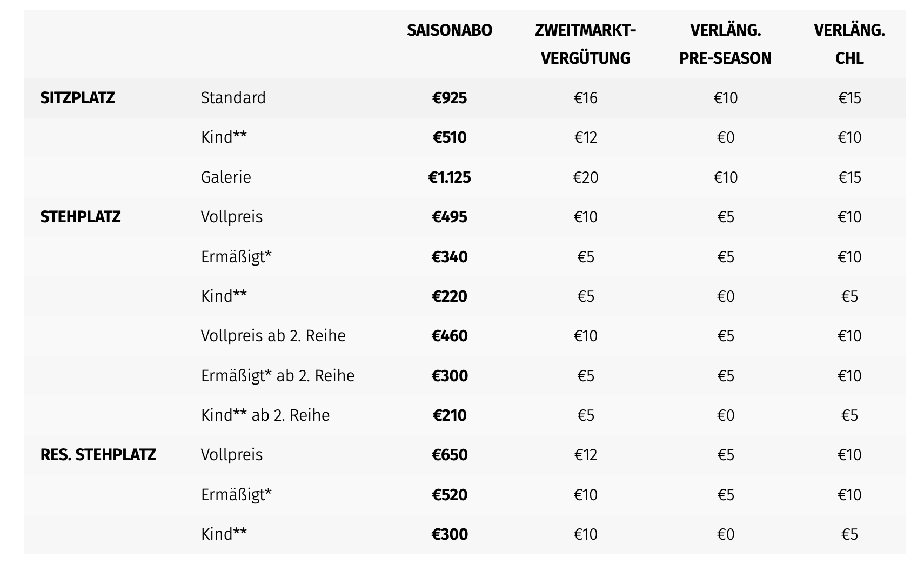This screenshot has height=570, width=924.
Task: Click the €460 Vollpreis ab 2. Reihe price
Action: tap(450, 336)
